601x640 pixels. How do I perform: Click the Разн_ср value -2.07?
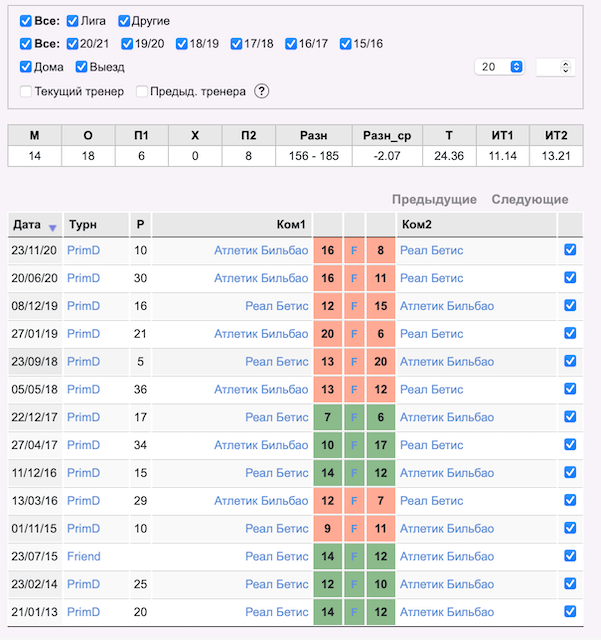(387, 156)
